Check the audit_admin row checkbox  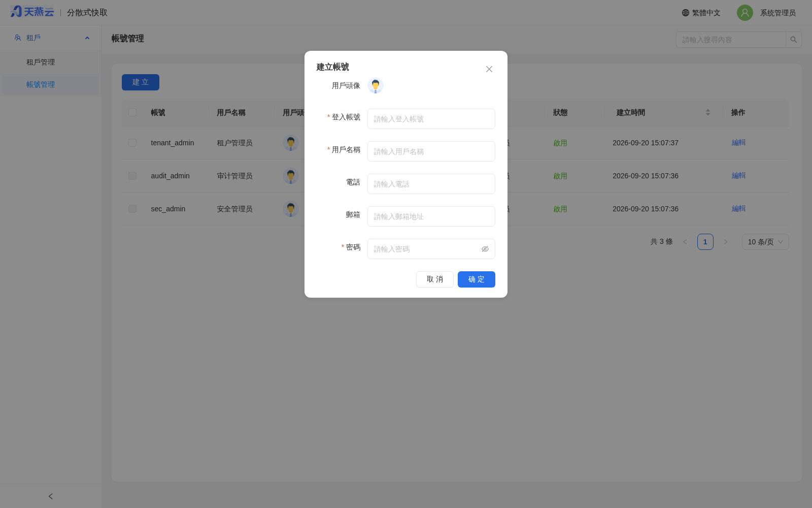(132, 176)
